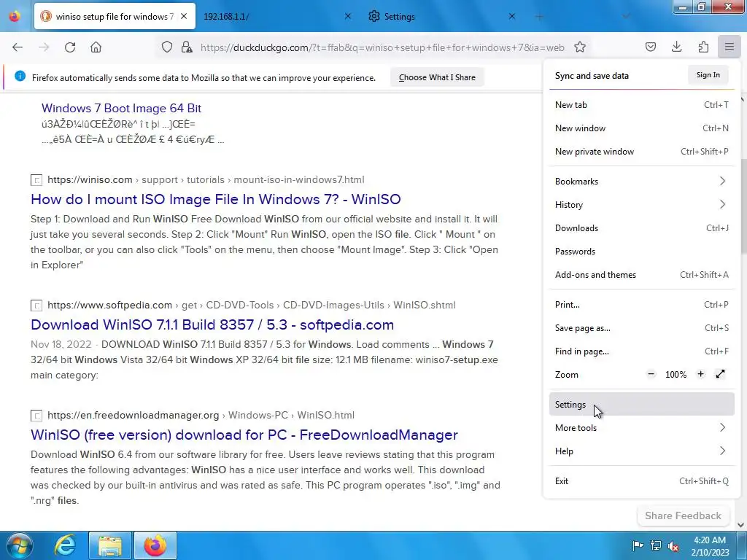
Task: Open the Downloads toolbar arrow
Action: [676, 47]
